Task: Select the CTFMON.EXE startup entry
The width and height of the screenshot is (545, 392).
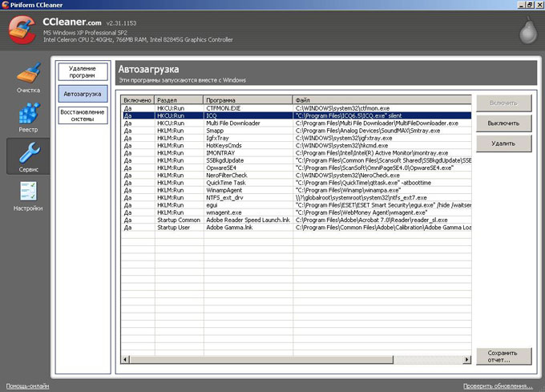Action: click(x=296, y=108)
